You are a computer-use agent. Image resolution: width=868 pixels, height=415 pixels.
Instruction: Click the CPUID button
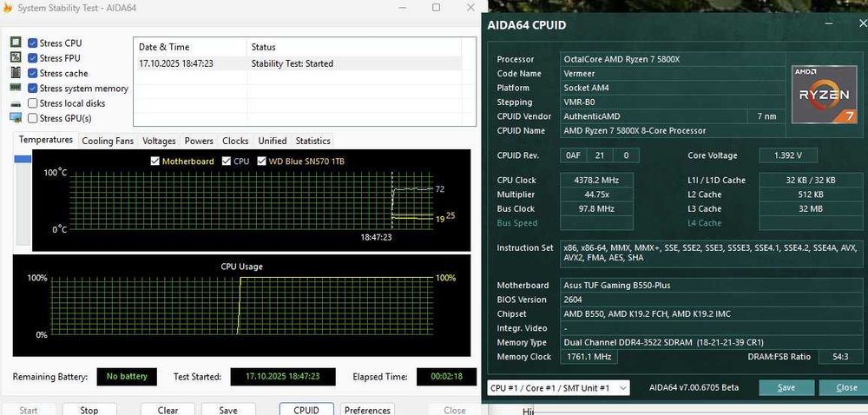click(x=306, y=410)
